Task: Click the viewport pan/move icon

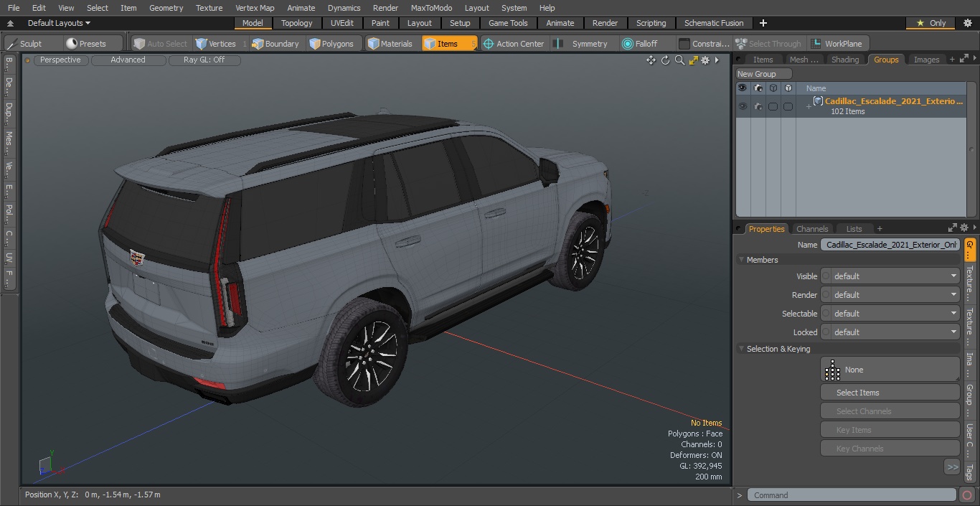Action: point(651,60)
